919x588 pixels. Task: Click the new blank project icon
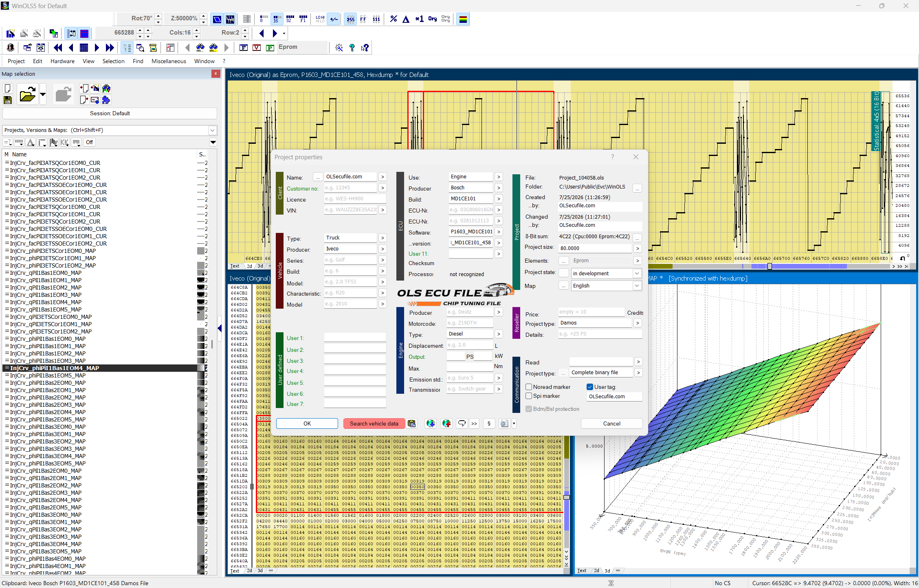(x=8, y=88)
